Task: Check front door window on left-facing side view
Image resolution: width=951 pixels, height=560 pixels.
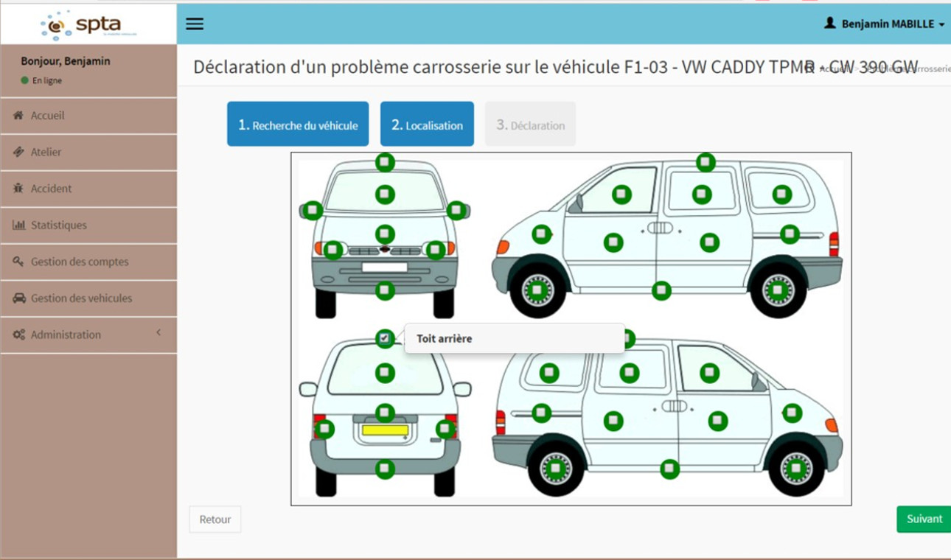Action: pyautogui.click(x=621, y=195)
